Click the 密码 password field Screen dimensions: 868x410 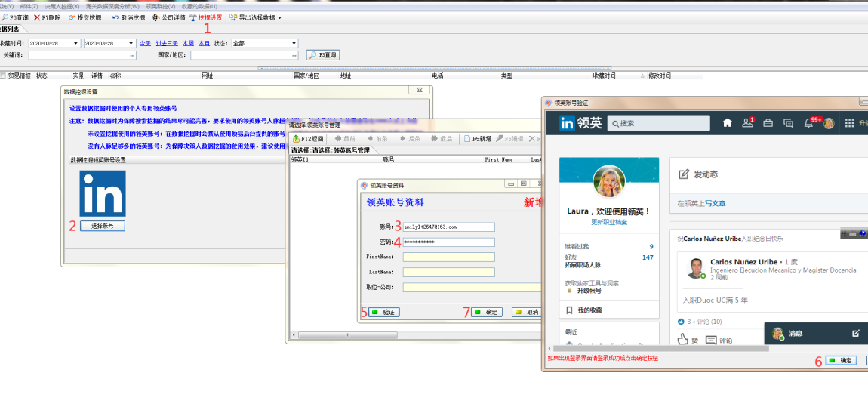pyautogui.click(x=449, y=242)
